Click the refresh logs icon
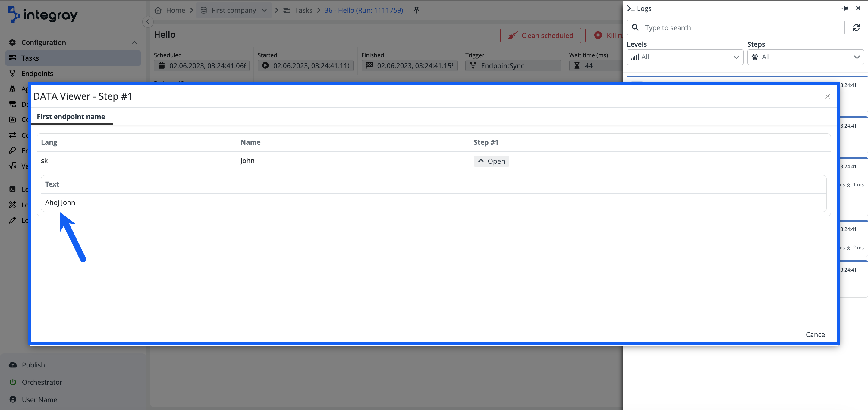 pos(856,28)
